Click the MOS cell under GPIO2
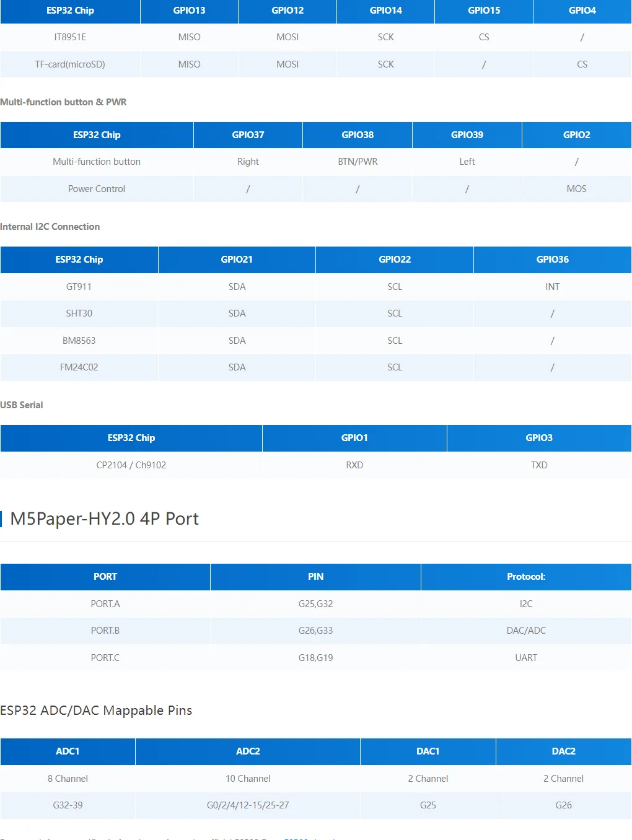 pos(576,189)
